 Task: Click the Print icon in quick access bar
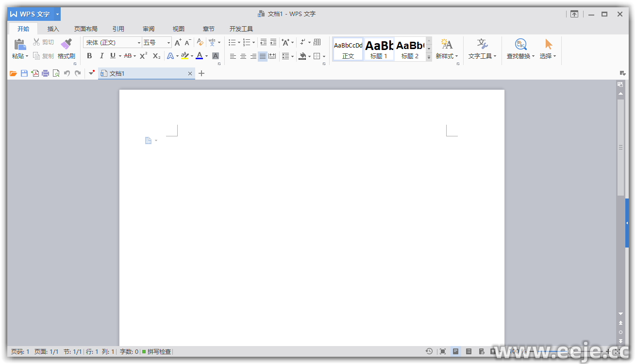[x=46, y=73]
